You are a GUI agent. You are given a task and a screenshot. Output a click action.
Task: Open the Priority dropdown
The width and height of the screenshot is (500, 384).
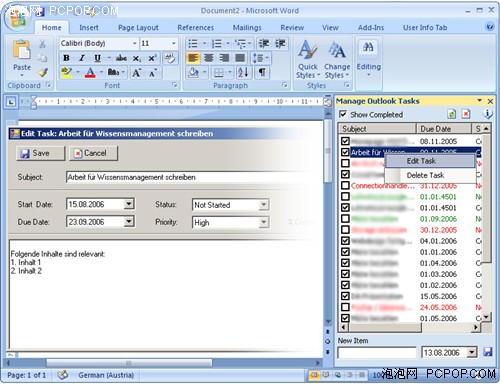tap(264, 222)
